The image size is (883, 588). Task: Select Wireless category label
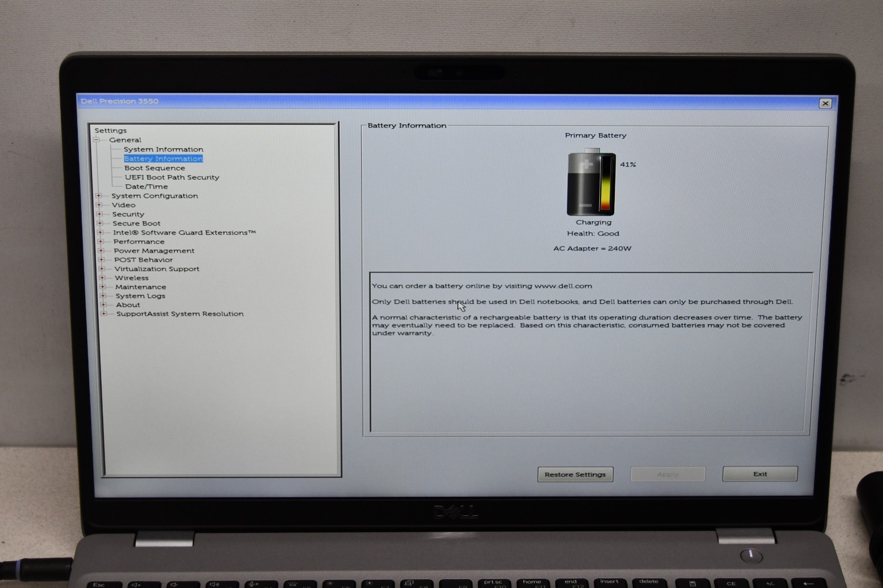[x=131, y=277]
